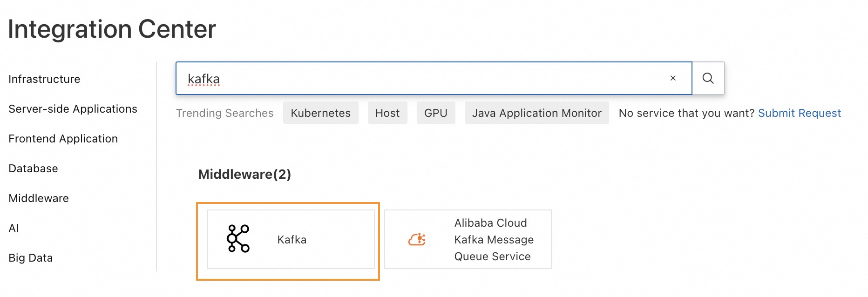Open the Infrastructure category
The width and height of the screenshot is (868, 297).
44,79
